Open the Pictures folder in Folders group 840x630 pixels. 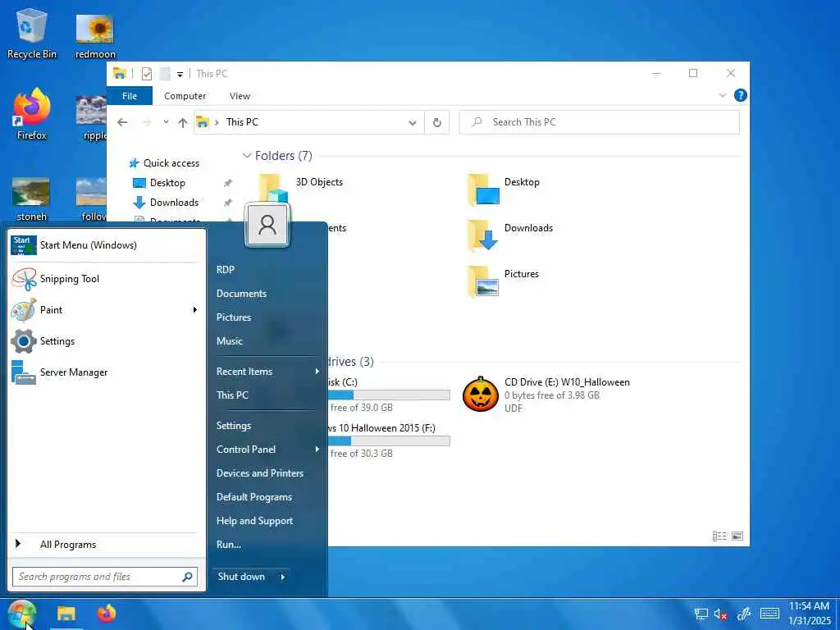[504, 281]
